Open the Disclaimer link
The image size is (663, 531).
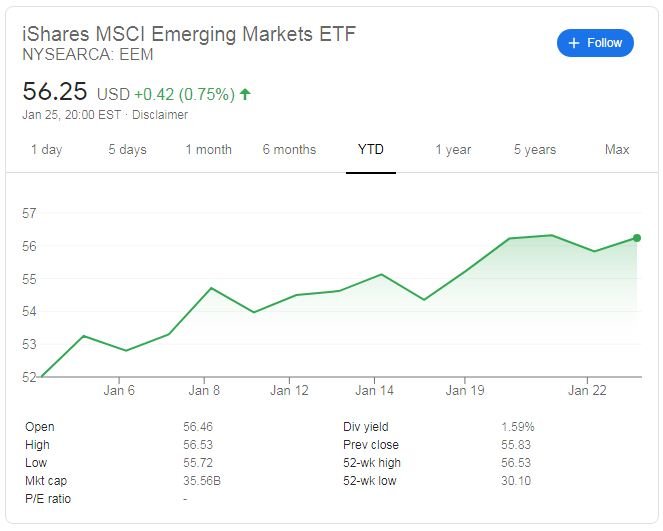[161, 115]
